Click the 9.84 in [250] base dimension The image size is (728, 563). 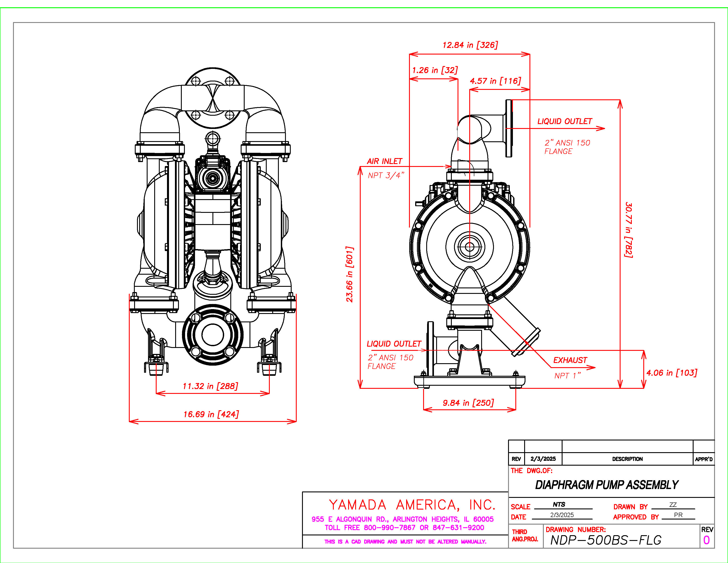468,403
